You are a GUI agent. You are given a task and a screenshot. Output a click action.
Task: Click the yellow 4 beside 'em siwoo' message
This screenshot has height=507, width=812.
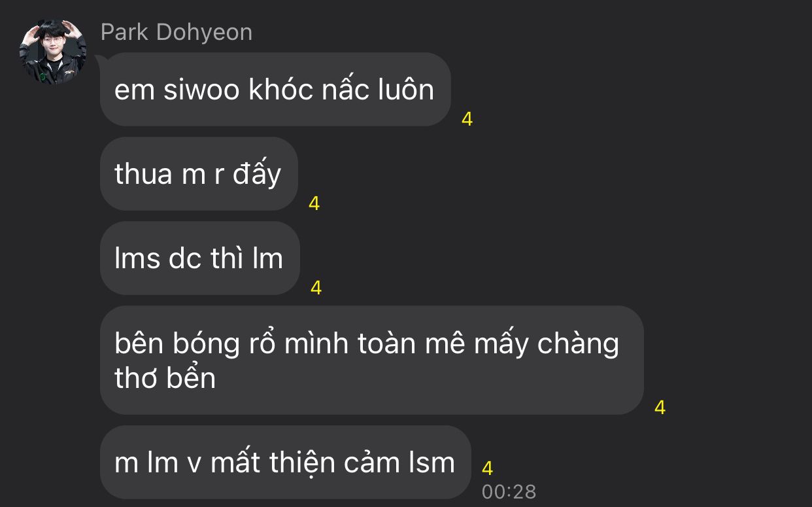pyautogui.click(x=467, y=119)
